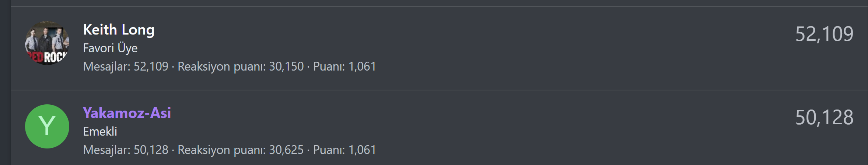The width and height of the screenshot is (868, 165).
Task: Click the Favori Üye title under Keith Long
Action: [x=110, y=48]
